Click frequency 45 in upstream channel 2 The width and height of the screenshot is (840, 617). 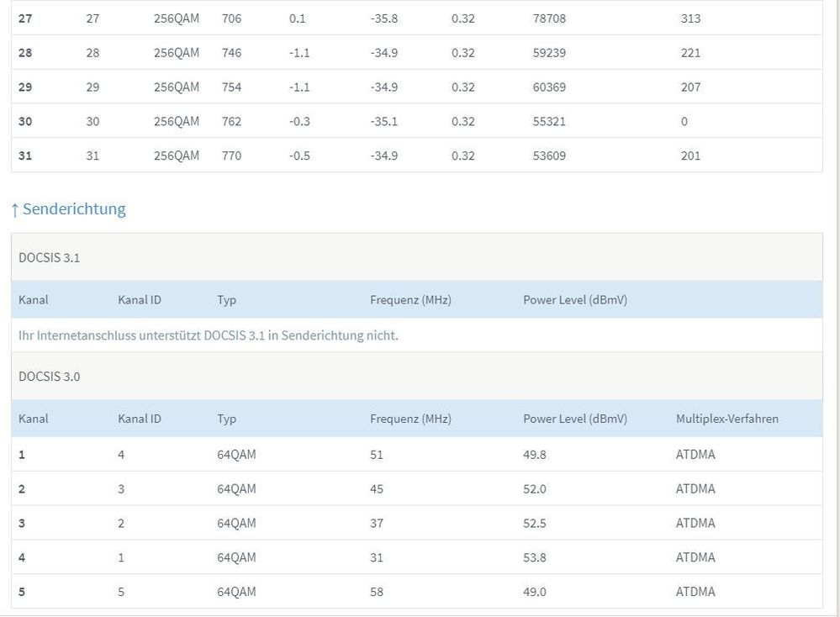(377, 488)
